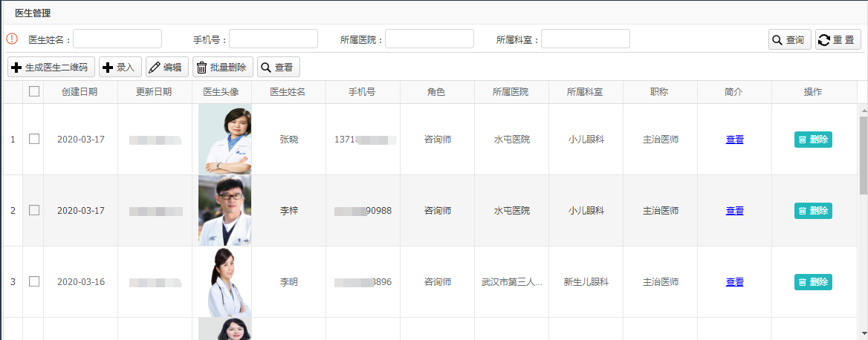
Task: Click 李梓's doctor avatar photo
Action: coord(224,211)
